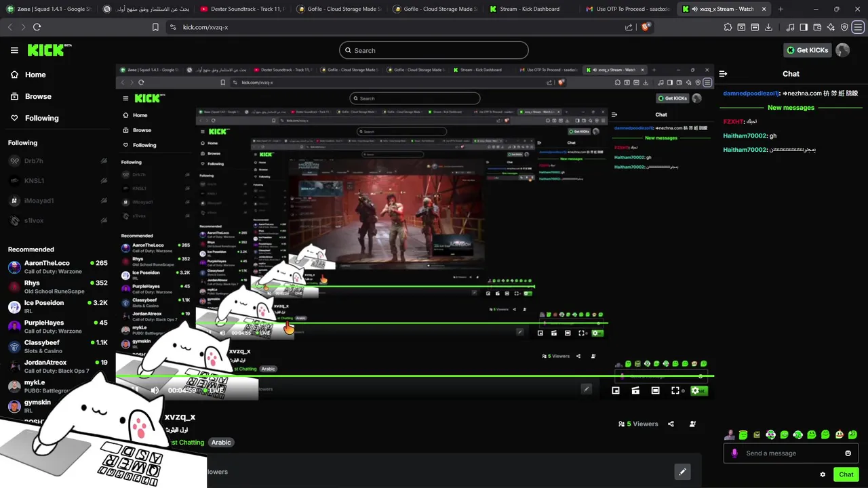Open followed channel iMoayad1

tap(58, 201)
